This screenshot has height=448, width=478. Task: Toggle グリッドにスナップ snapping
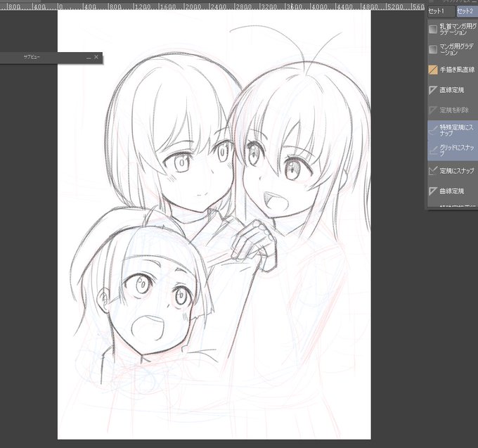[453, 151]
